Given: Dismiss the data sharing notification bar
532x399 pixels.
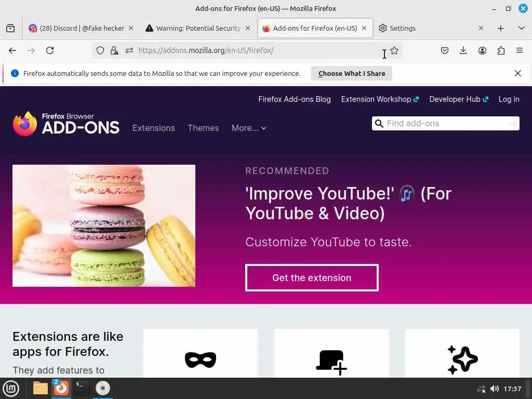Looking at the screenshot, I should click(518, 73).
